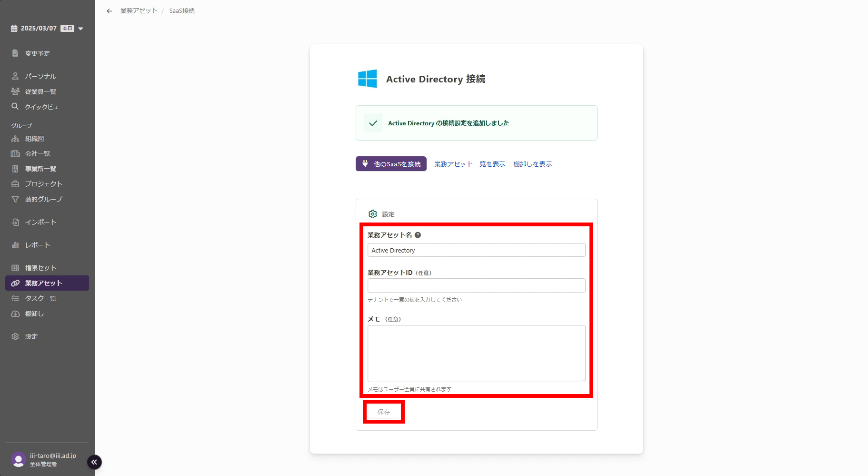Open 業務アセット一覧を表示 link
This screenshot has height=476, width=868.
[x=469, y=164]
